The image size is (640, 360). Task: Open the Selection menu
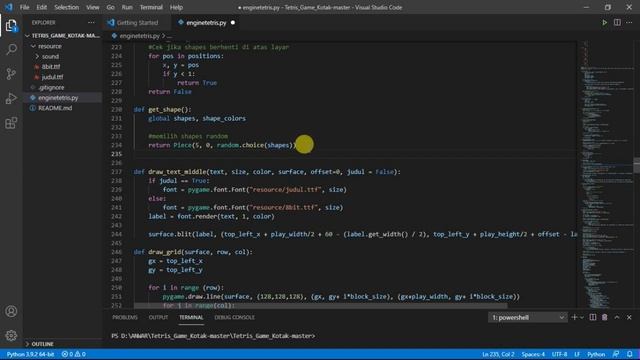click(67, 7)
